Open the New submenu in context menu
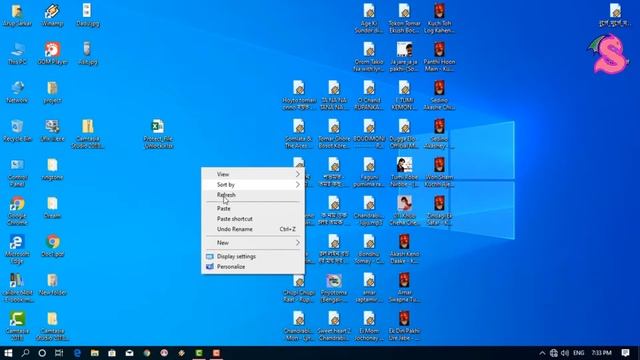This screenshot has width=640, height=360. pyautogui.click(x=253, y=243)
